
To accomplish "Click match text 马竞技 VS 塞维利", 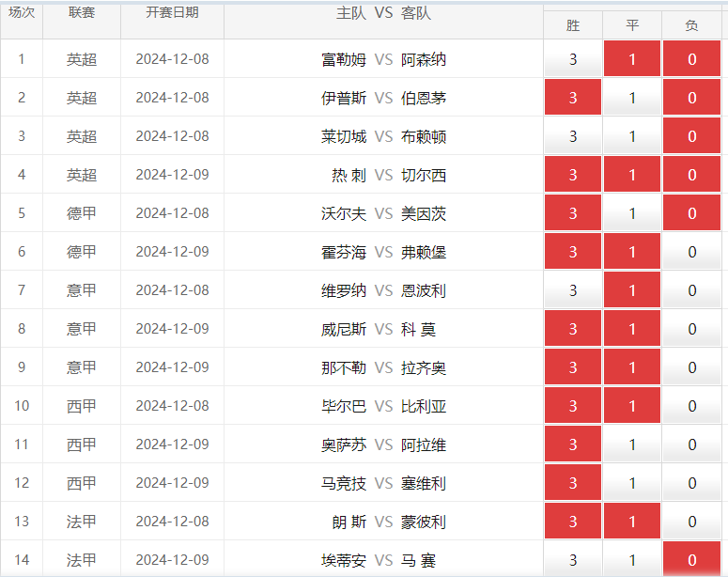I will tap(383, 484).
